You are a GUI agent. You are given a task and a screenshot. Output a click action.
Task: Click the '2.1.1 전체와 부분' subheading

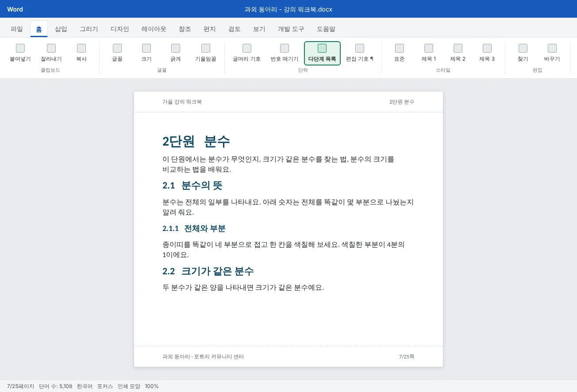point(194,229)
